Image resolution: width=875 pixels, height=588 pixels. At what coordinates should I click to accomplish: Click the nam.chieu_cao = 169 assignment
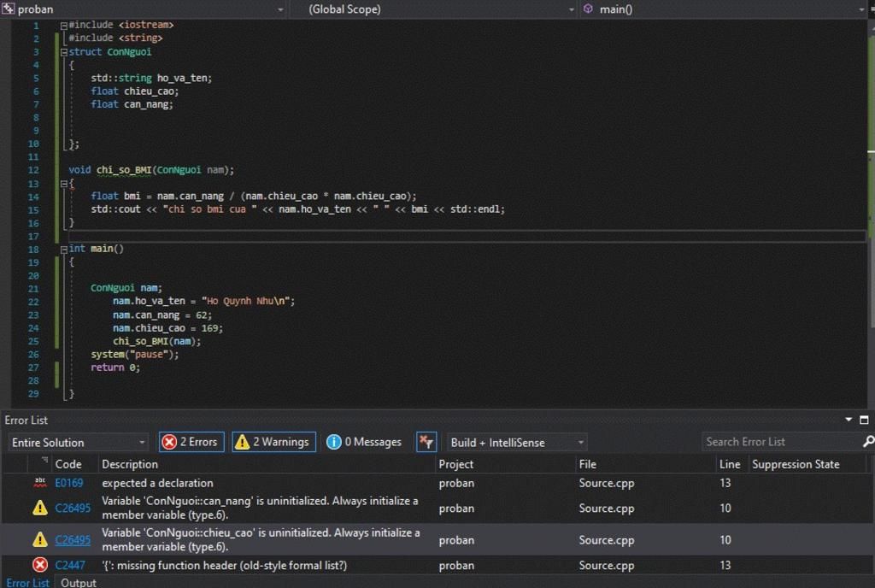pos(167,328)
